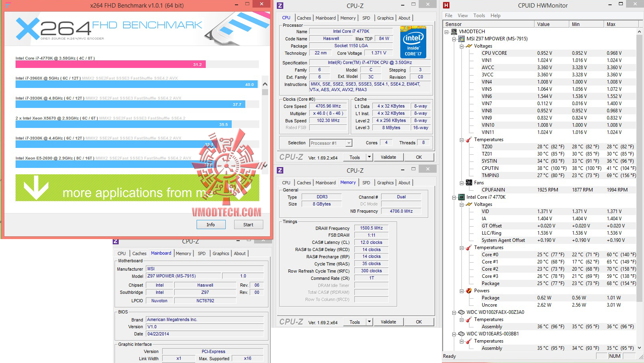
Task: Click the Info button in x264 benchmark
Action: [x=211, y=225]
